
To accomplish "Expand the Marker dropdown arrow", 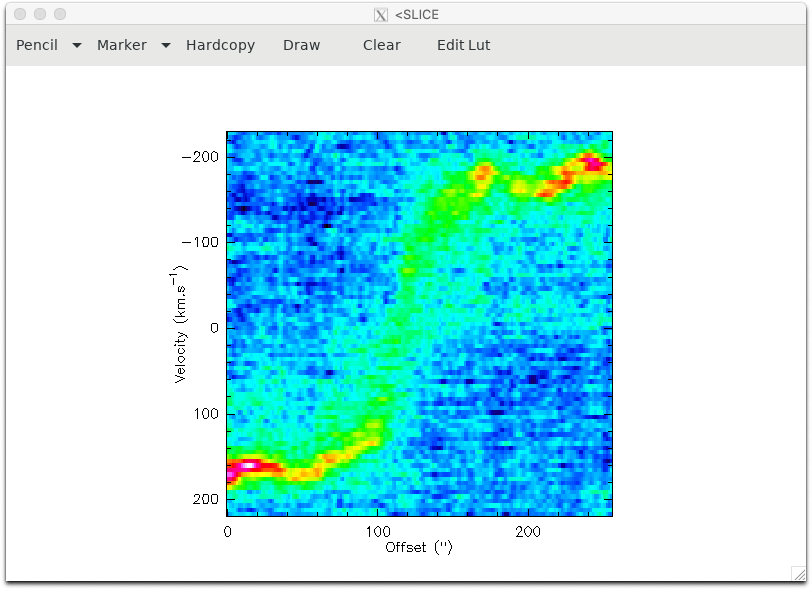I will [166, 46].
